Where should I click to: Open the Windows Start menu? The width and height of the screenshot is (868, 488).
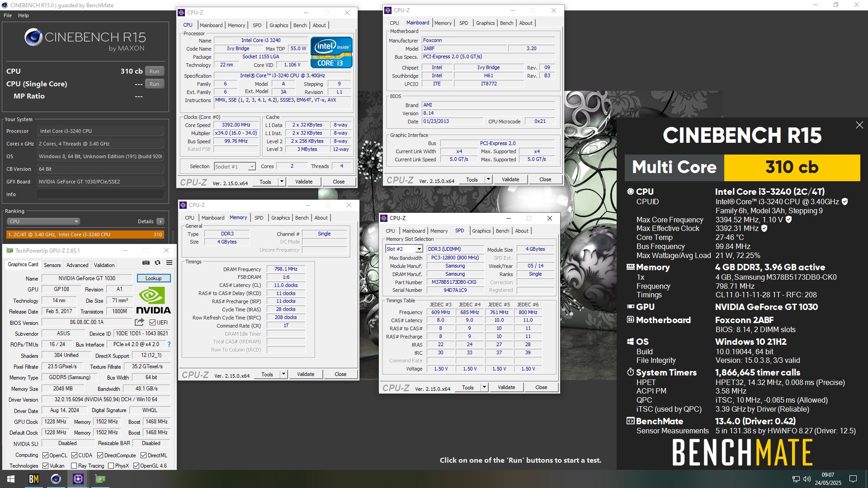(x=11, y=479)
